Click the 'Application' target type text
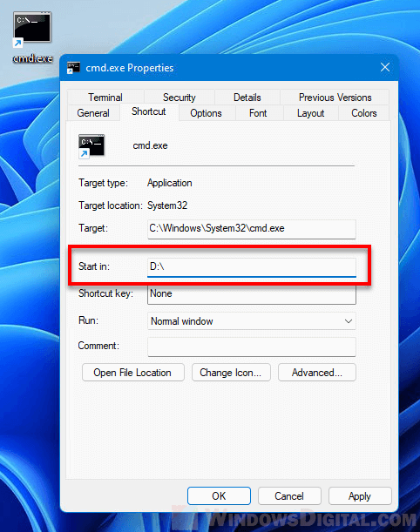Viewport: 420px width, 532px height. tap(170, 183)
